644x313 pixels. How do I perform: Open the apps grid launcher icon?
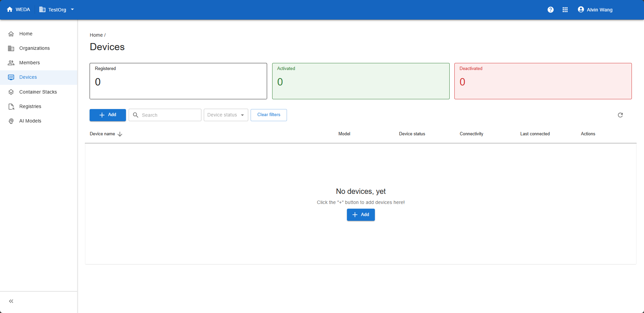(x=565, y=10)
